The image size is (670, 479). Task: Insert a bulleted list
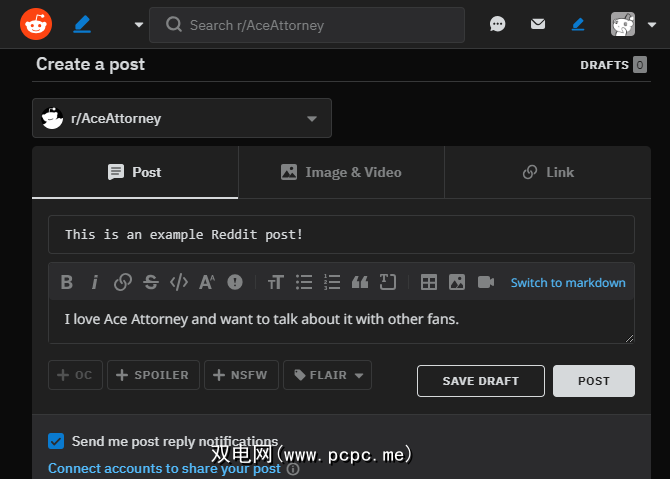tap(304, 282)
